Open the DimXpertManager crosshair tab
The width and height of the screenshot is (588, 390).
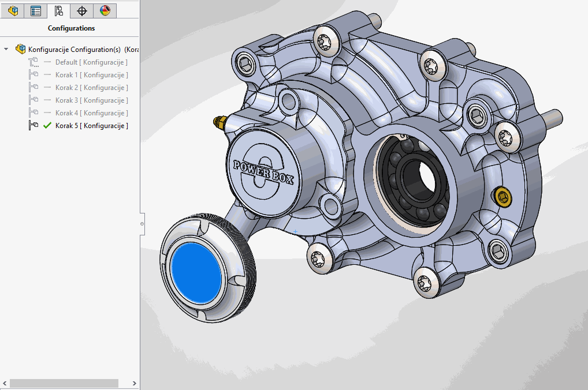tap(82, 10)
